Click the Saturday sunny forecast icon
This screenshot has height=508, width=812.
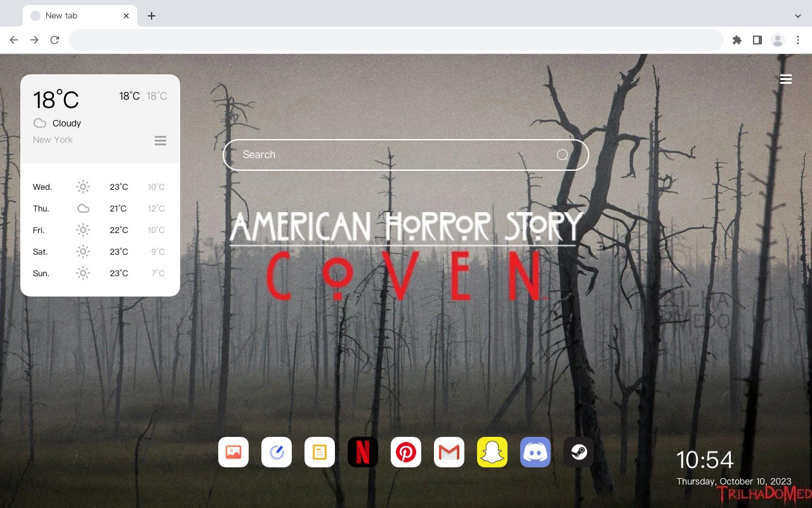tap(83, 251)
